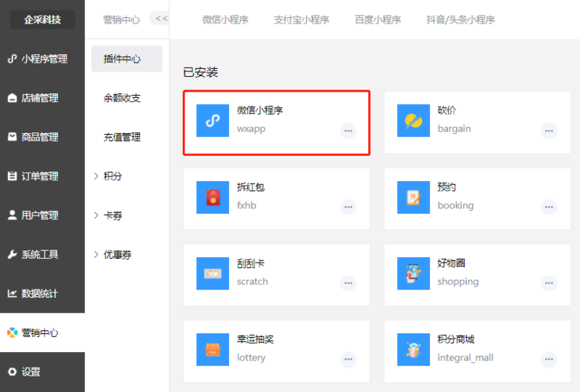
Task: Expand the 卡券 submenu chevron
Action: (97, 216)
